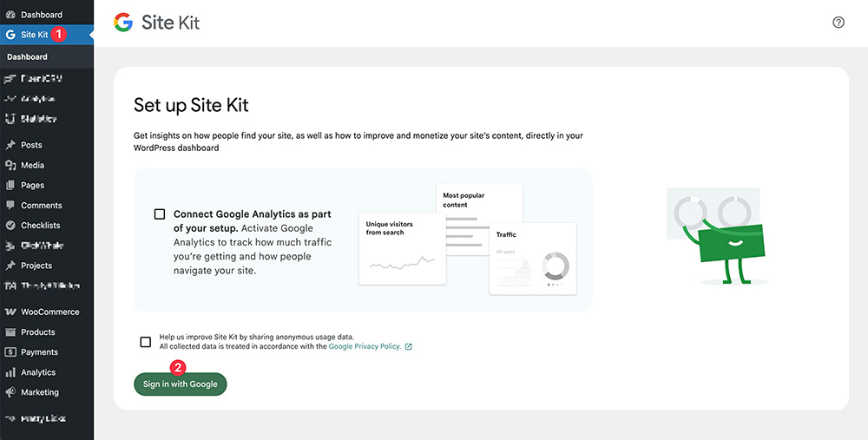The image size is (868, 440).
Task: Click the Unique visitors from search card
Action: tap(402, 247)
